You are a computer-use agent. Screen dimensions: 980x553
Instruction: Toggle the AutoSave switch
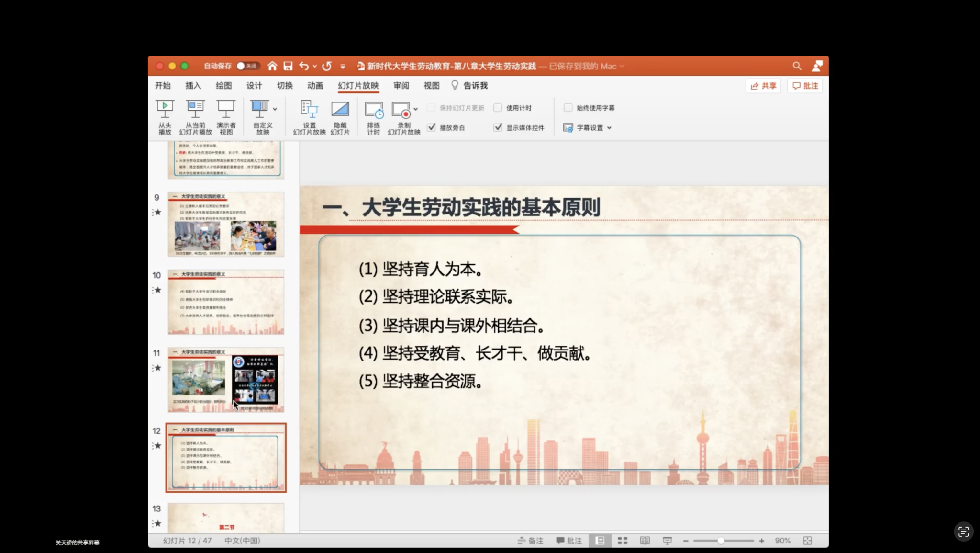(247, 66)
